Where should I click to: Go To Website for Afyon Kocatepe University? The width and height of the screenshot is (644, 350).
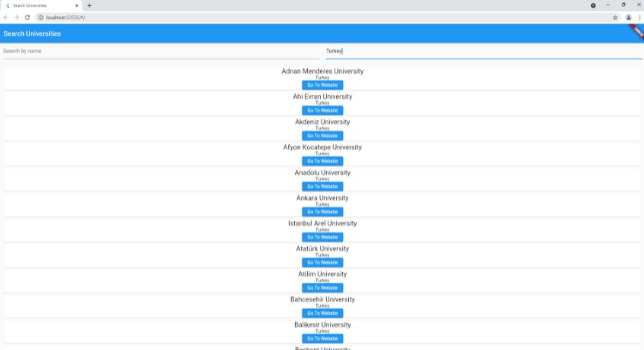coord(322,161)
